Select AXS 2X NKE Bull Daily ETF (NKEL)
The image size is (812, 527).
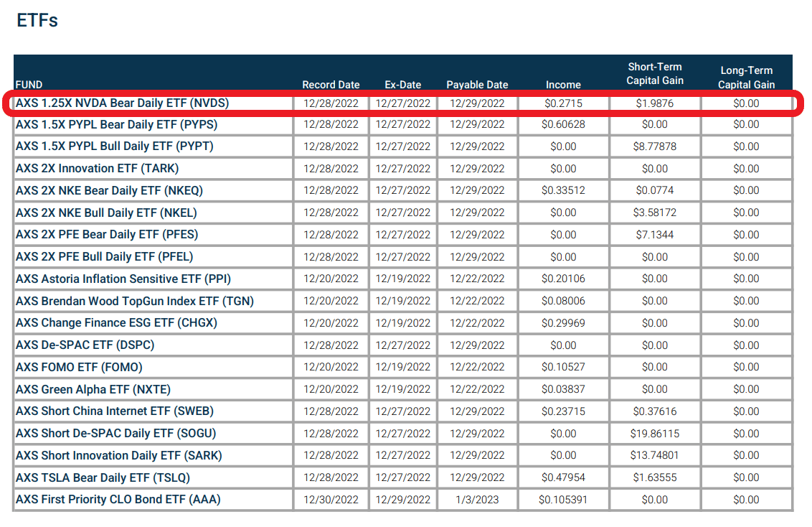tap(106, 213)
